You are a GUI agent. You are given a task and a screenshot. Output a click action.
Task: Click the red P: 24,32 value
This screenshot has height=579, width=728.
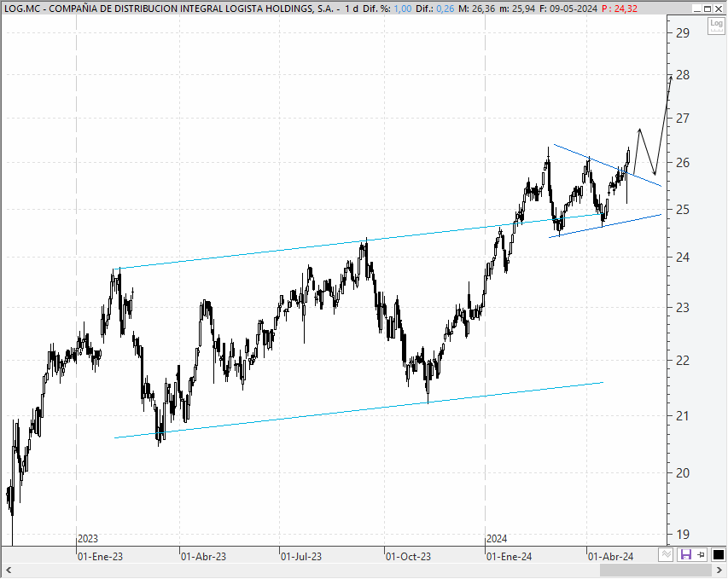point(620,9)
